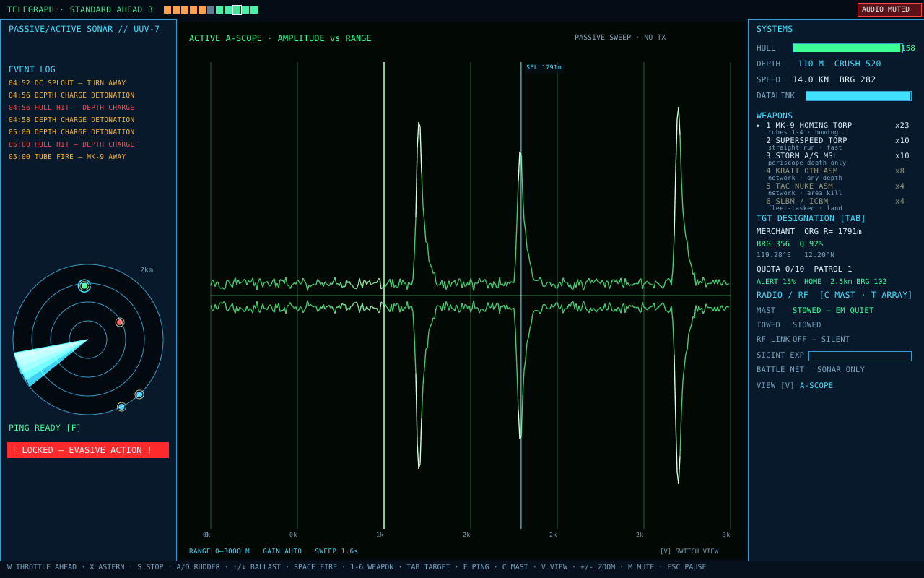Click PING READY [F]
This screenshot has width=924, height=578.
45,428
